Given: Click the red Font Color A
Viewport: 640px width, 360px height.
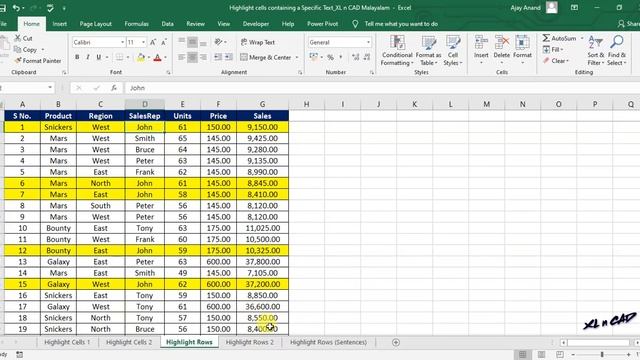Looking at the screenshot, I should point(158,58).
